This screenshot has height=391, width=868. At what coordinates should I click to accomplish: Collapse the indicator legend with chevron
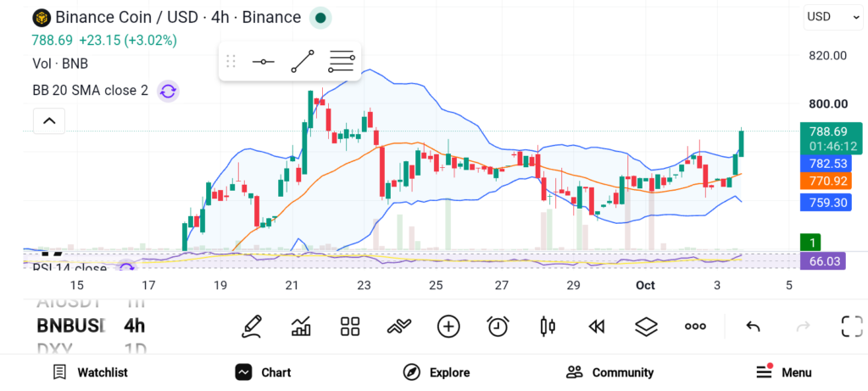coord(49,120)
